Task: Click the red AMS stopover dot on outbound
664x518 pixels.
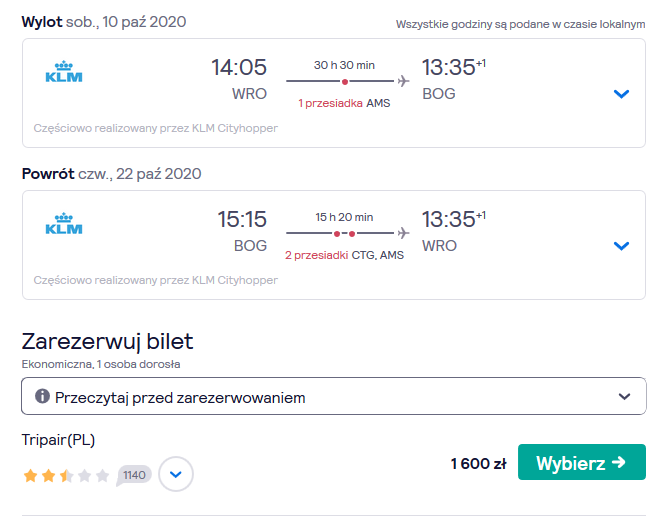Action: [x=345, y=82]
